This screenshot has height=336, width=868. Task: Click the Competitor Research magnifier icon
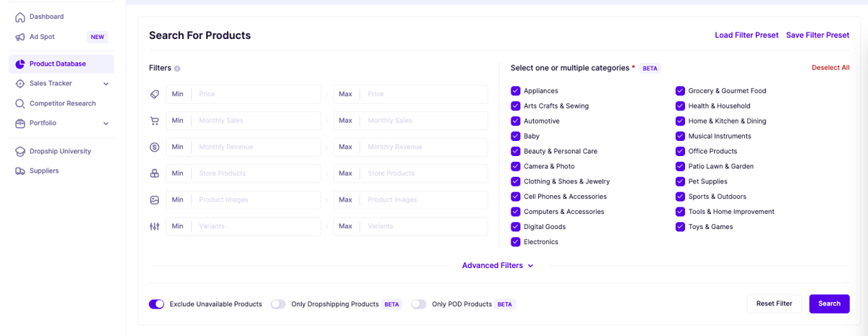pos(20,103)
